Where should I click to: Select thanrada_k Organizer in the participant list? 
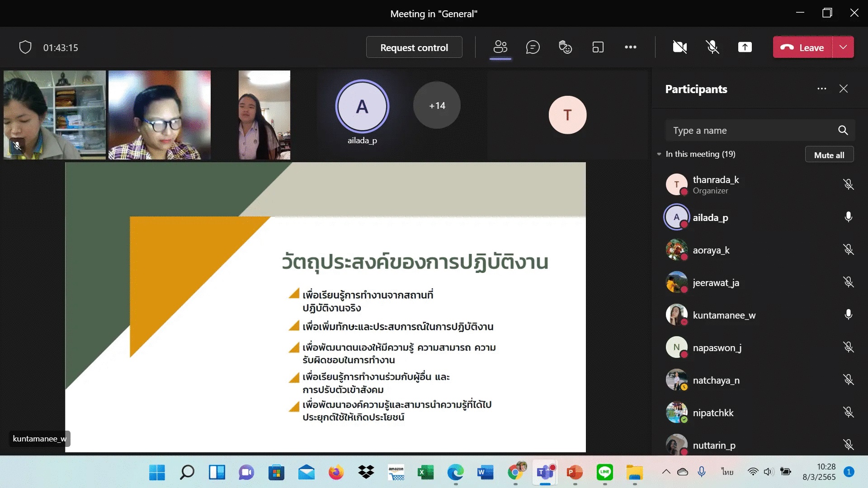point(716,184)
